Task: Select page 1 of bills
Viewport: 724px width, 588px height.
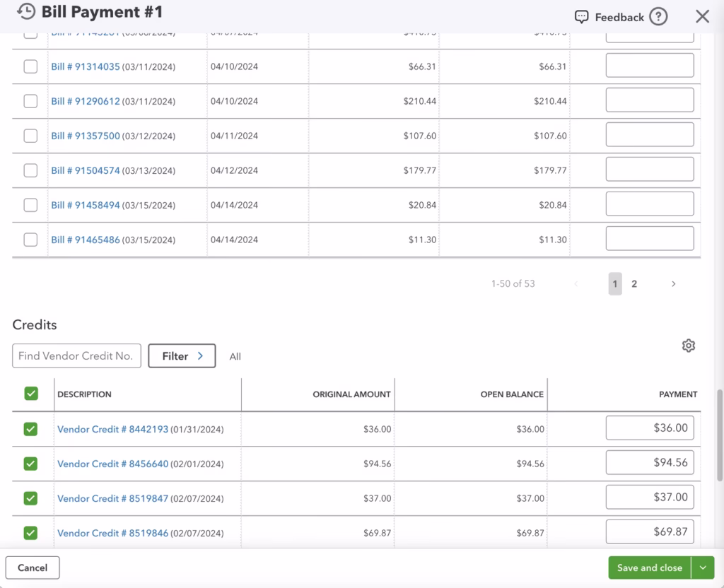Action: [x=615, y=284]
